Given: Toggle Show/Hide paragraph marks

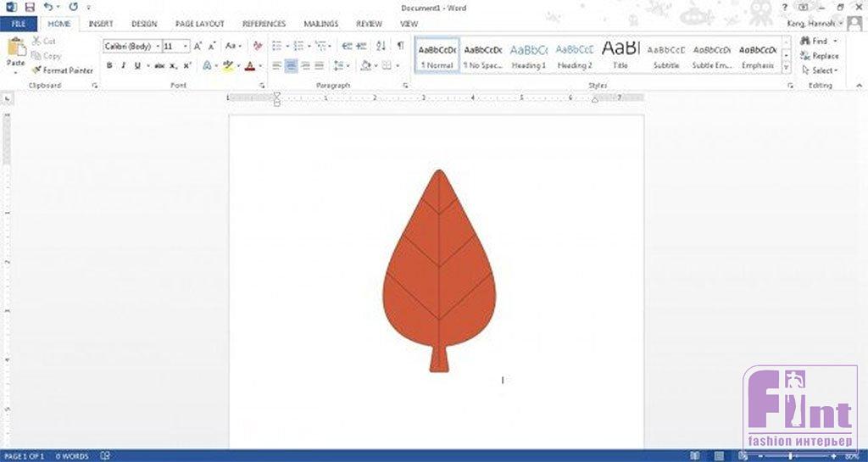Looking at the screenshot, I should [x=400, y=46].
